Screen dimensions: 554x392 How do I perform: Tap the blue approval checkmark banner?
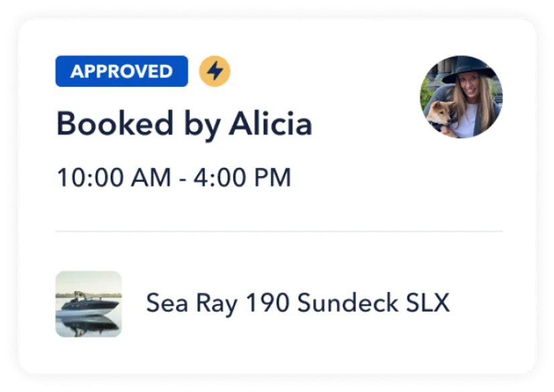pos(121,70)
